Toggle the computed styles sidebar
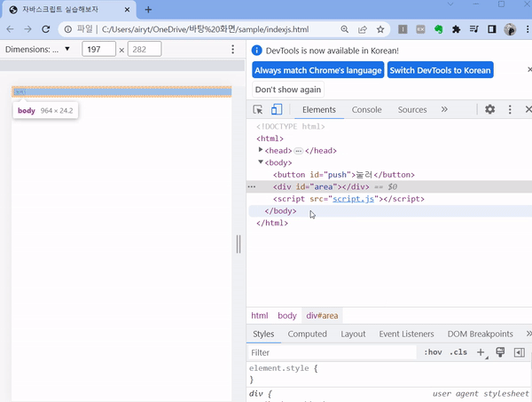532x402 pixels. click(x=519, y=352)
